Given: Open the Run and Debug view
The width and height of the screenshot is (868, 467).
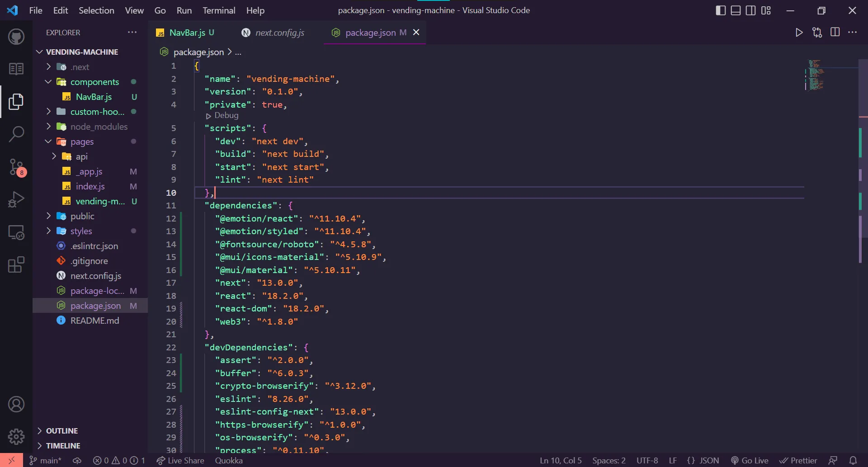Looking at the screenshot, I should tap(16, 199).
